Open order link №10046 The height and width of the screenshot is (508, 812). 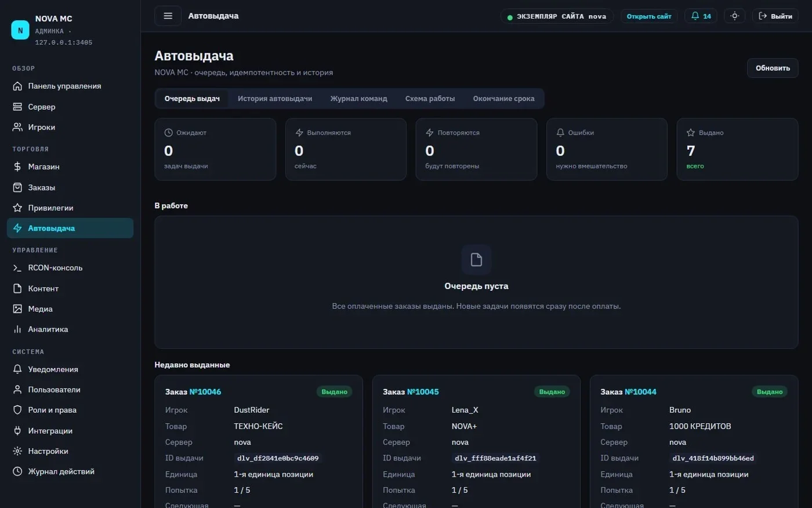point(205,392)
